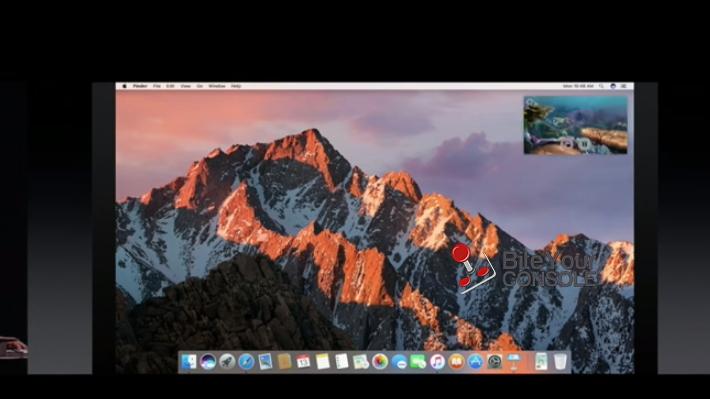The height and width of the screenshot is (399, 710).
Task: Open Calendar app in the Dock
Action: [303, 361]
